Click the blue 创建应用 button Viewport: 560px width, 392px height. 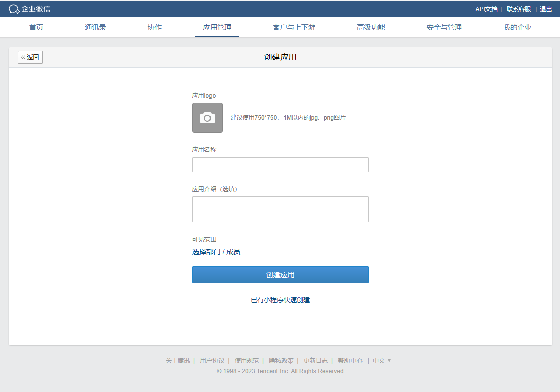pyautogui.click(x=281, y=275)
